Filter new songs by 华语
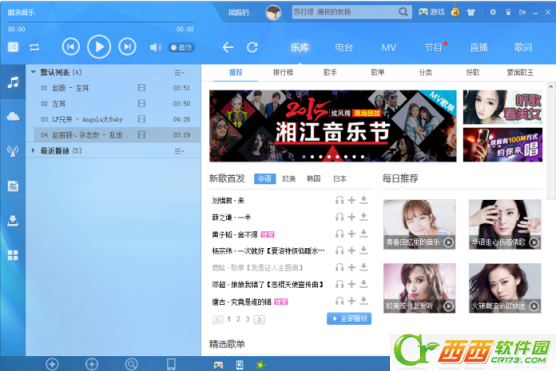556x371 pixels. click(x=265, y=179)
